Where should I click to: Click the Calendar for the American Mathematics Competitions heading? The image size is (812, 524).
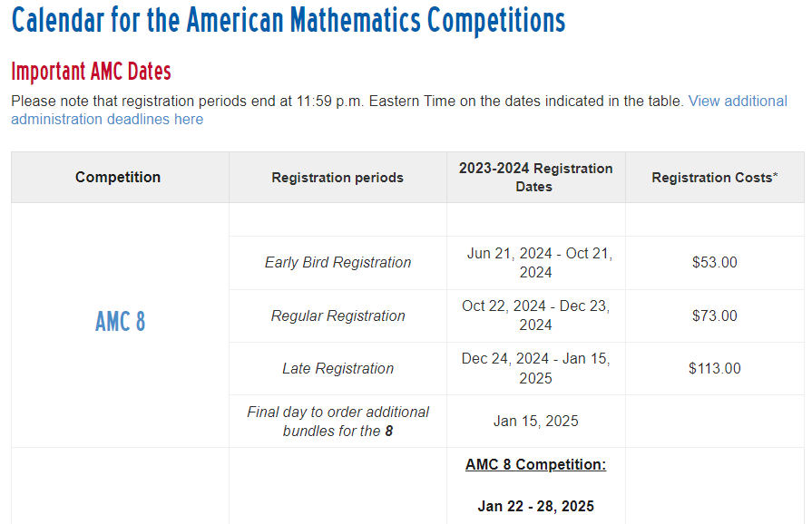(x=288, y=20)
